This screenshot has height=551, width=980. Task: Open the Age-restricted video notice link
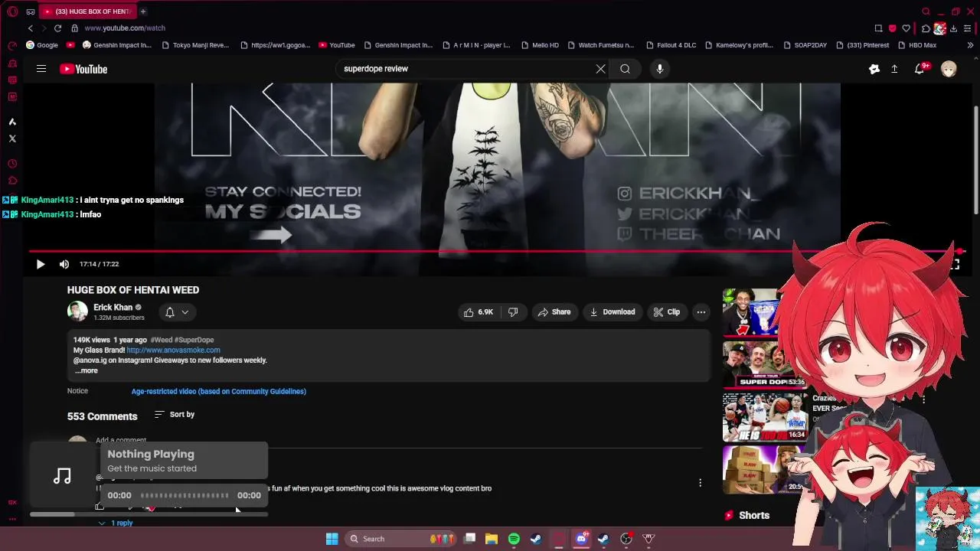click(x=218, y=391)
